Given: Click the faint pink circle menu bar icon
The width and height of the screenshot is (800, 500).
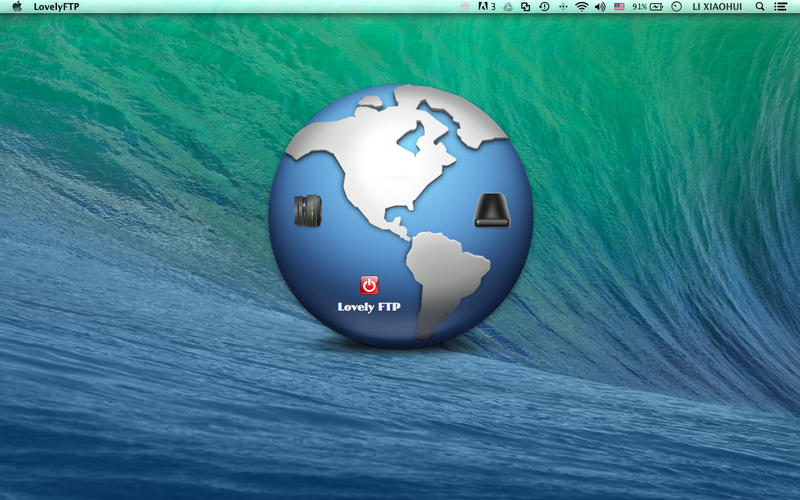Looking at the screenshot, I should 464,7.
